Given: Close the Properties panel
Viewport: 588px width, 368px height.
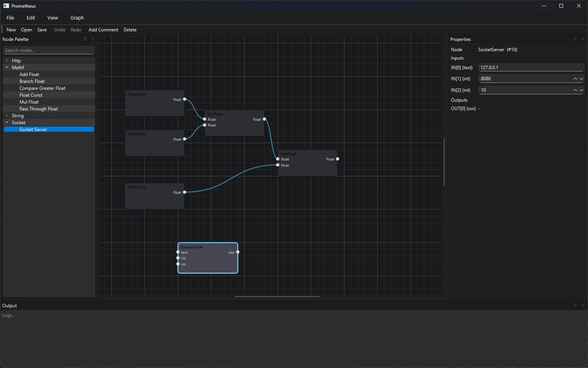Looking at the screenshot, I should (x=583, y=39).
